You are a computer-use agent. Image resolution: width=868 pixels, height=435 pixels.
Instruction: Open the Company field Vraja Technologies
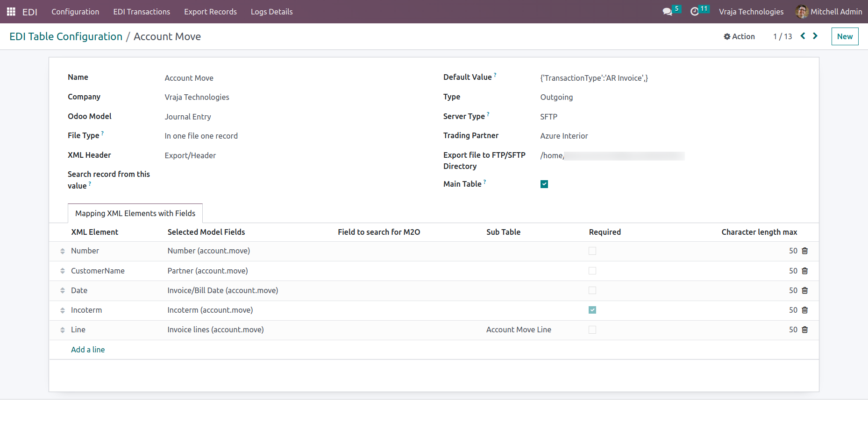197,97
